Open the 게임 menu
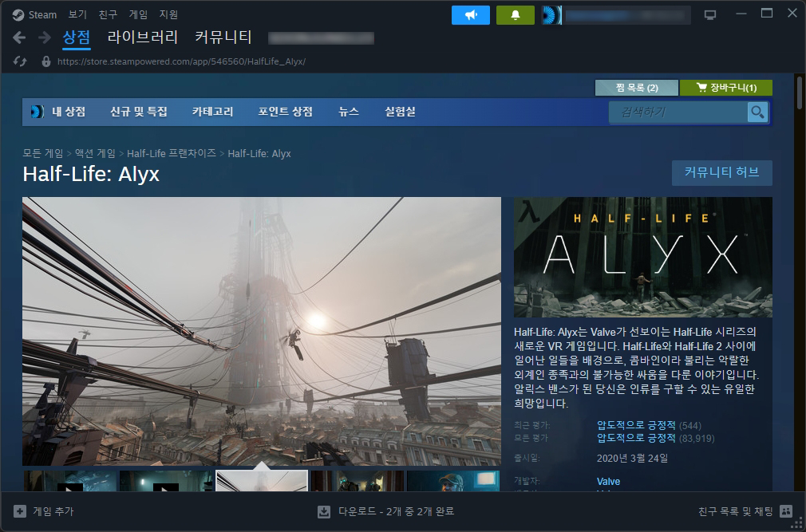The width and height of the screenshot is (806, 532). coord(138,14)
